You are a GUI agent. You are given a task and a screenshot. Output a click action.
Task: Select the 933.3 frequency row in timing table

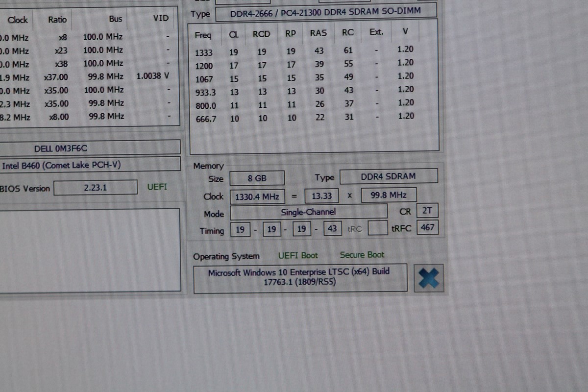point(305,91)
